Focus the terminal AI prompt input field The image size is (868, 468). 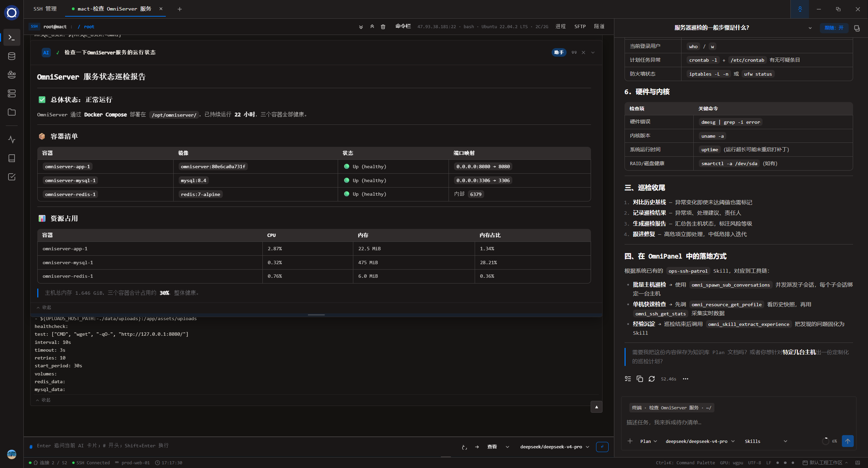244,446
